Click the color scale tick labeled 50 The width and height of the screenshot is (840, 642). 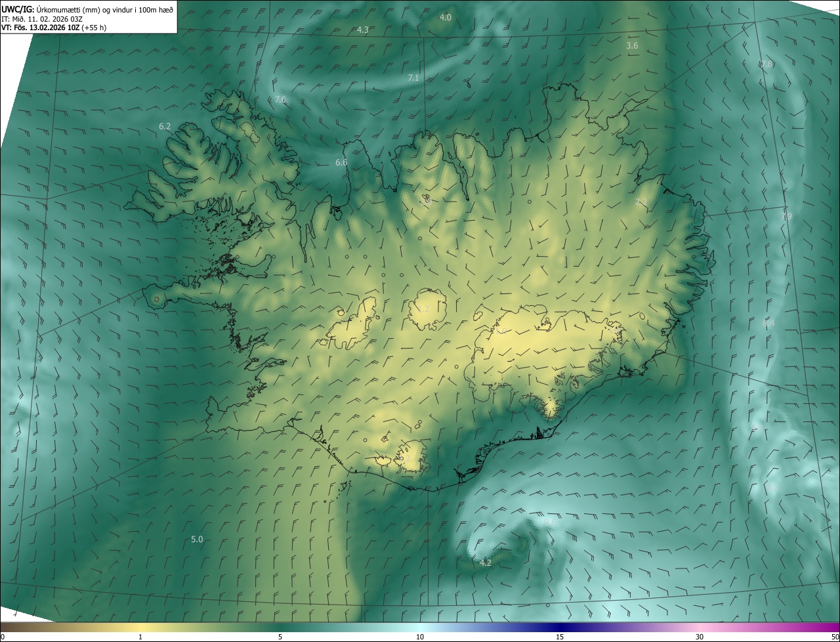click(x=835, y=637)
